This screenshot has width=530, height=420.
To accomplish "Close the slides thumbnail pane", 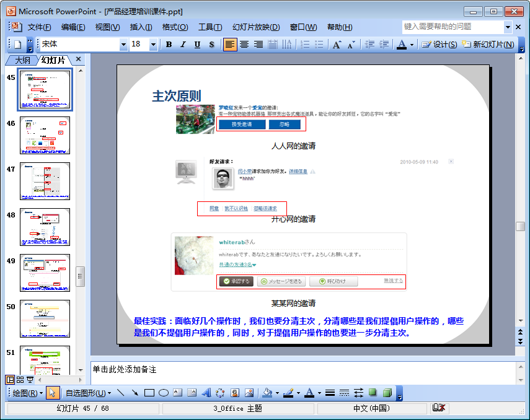I will point(79,59).
